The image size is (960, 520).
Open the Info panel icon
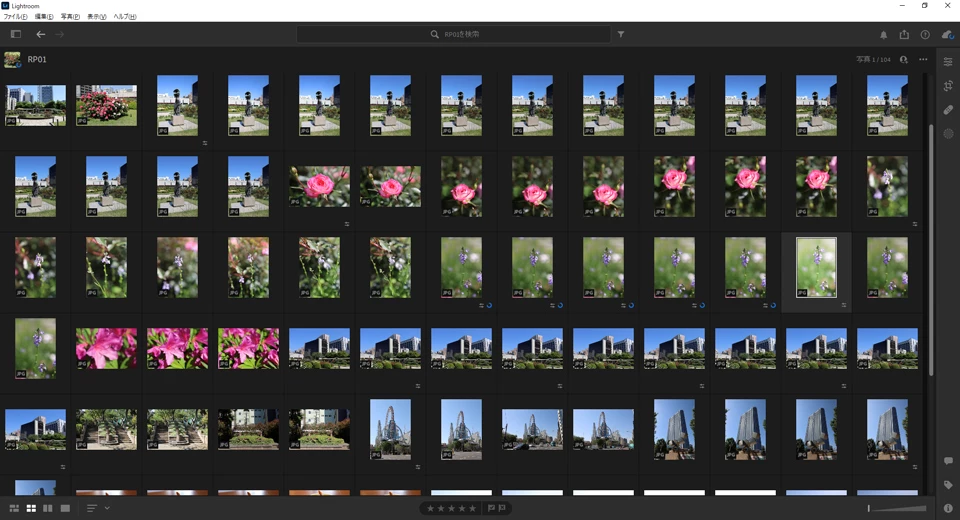point(948,508)
